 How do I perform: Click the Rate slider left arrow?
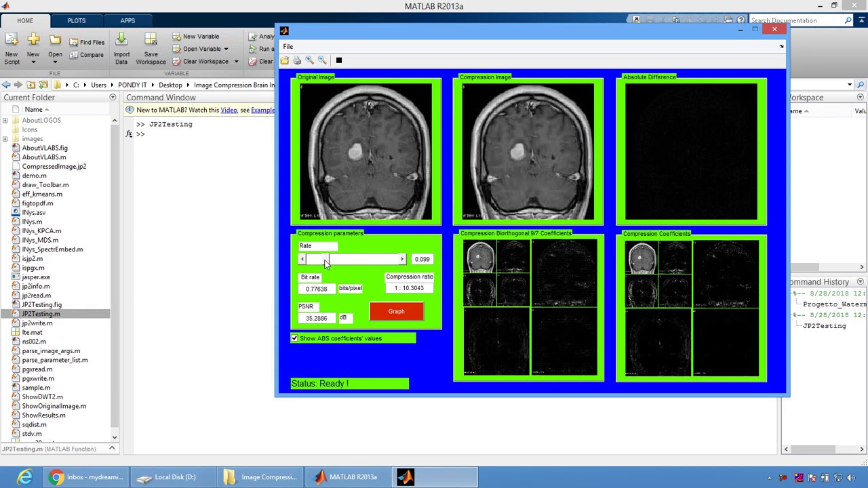point(302,260)
